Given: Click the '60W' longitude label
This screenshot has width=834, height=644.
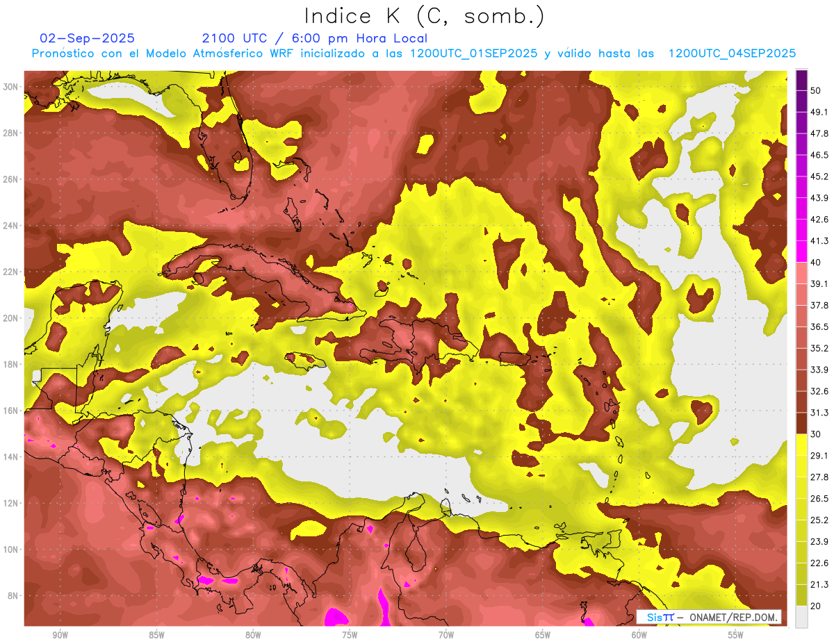Looking at the screenshot, I should coord(639,635).
